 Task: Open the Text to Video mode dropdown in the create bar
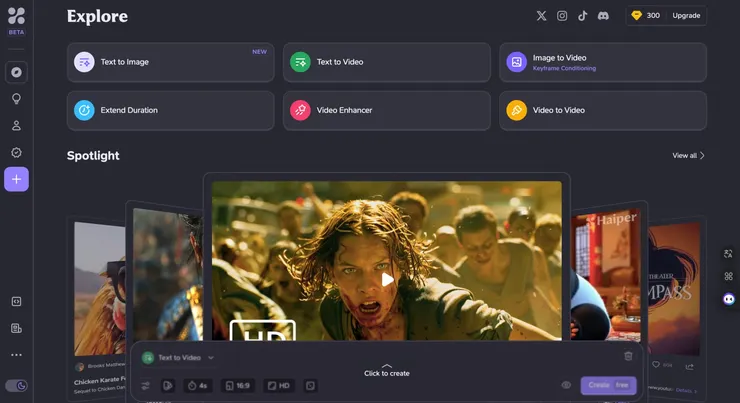[x=178, y=358]
